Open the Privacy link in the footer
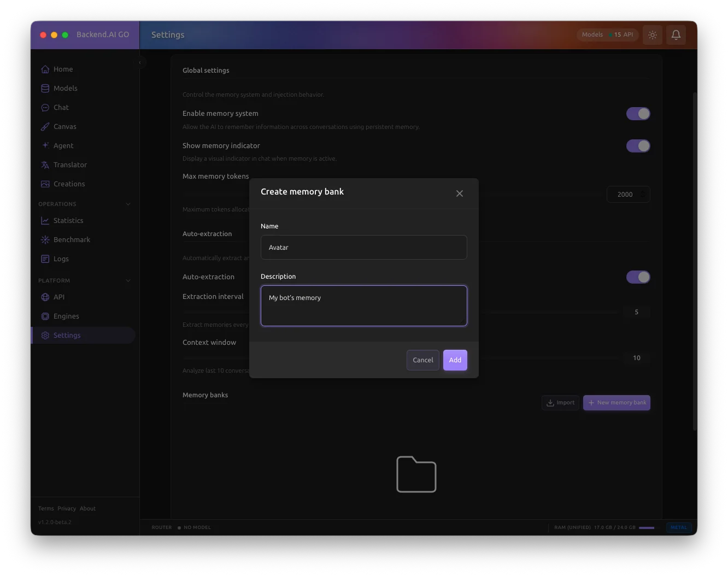Screen dimensions: 728x576 (66, 508)
